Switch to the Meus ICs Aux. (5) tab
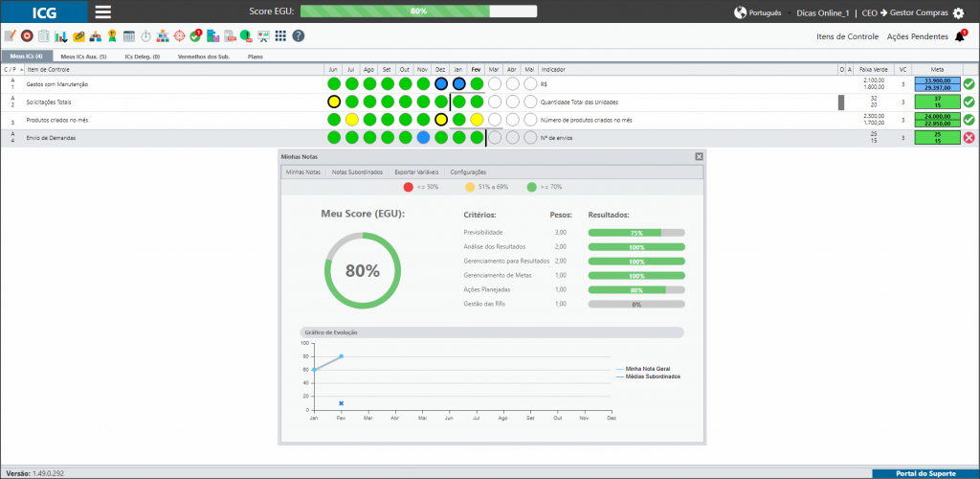This screenshot has width=980, height=479. (x=83, y=57)
